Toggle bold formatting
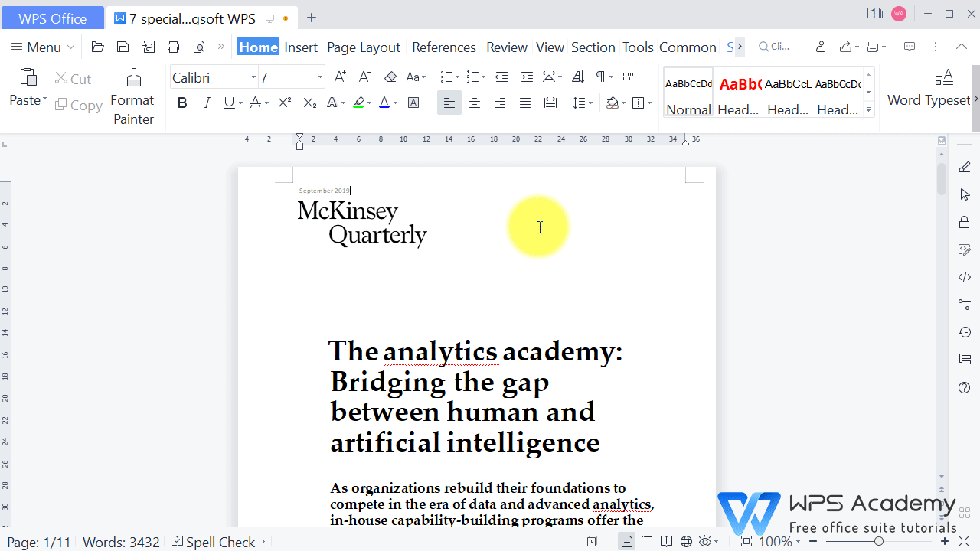This screenshot has height=551, width=980. pyautogui.click(x=182, y=103)
